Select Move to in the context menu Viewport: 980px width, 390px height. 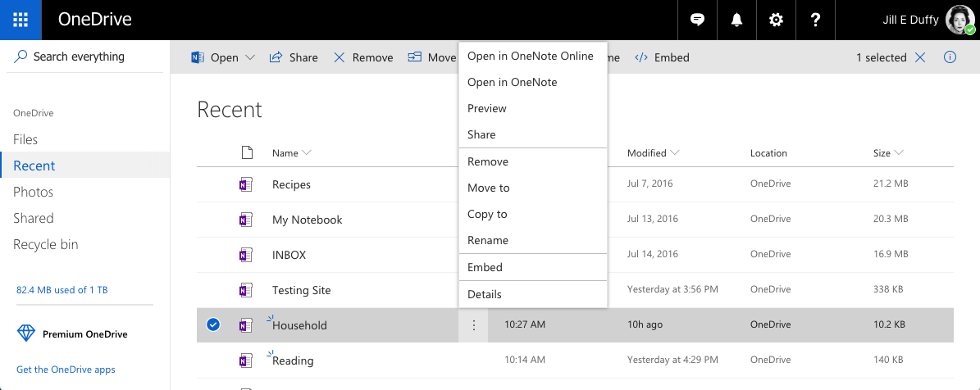533,188
